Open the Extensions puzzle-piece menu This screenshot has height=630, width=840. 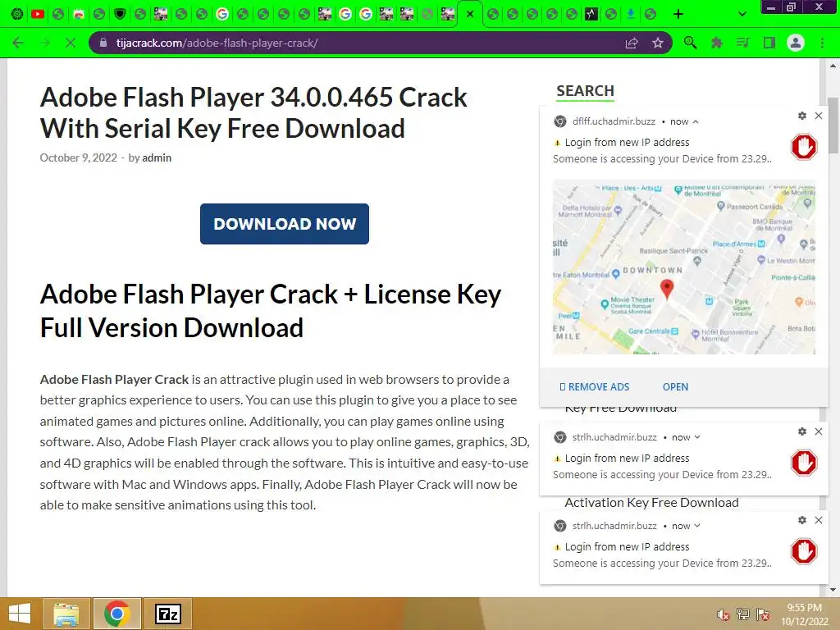click(716, 43)
